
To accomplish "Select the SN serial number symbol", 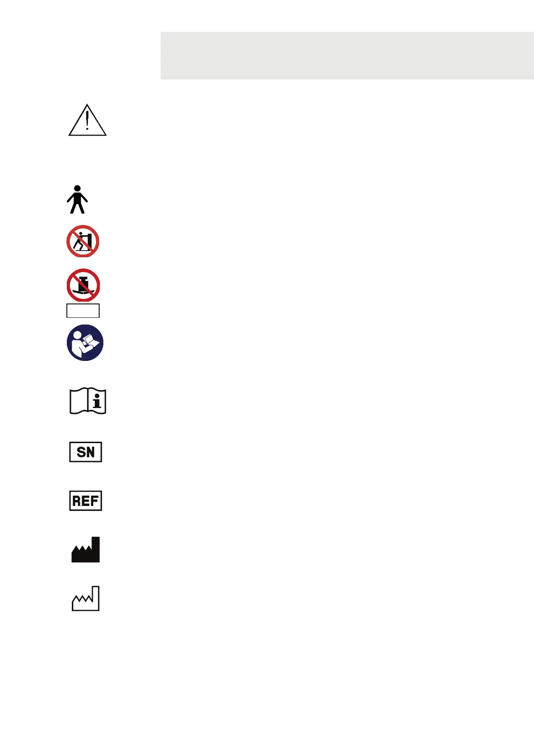I will pyautogui.click(x=86, y=452).
